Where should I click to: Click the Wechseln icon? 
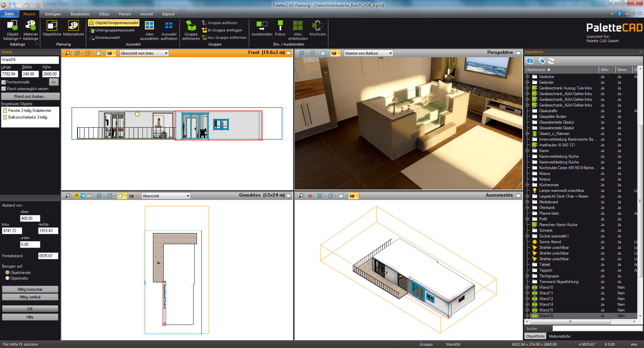tap(317, 26)
